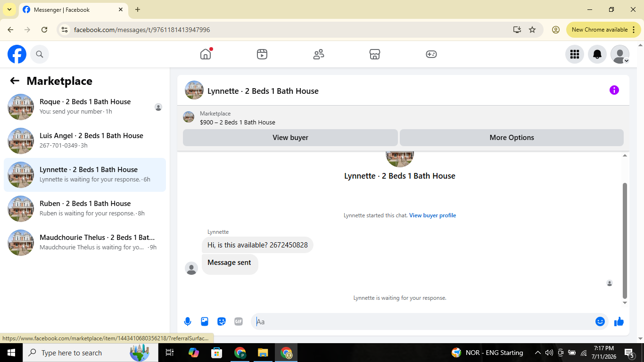Screen dimensions: 644x362
Task: Open the account profile avatar menu
Action: click(619, 54)
